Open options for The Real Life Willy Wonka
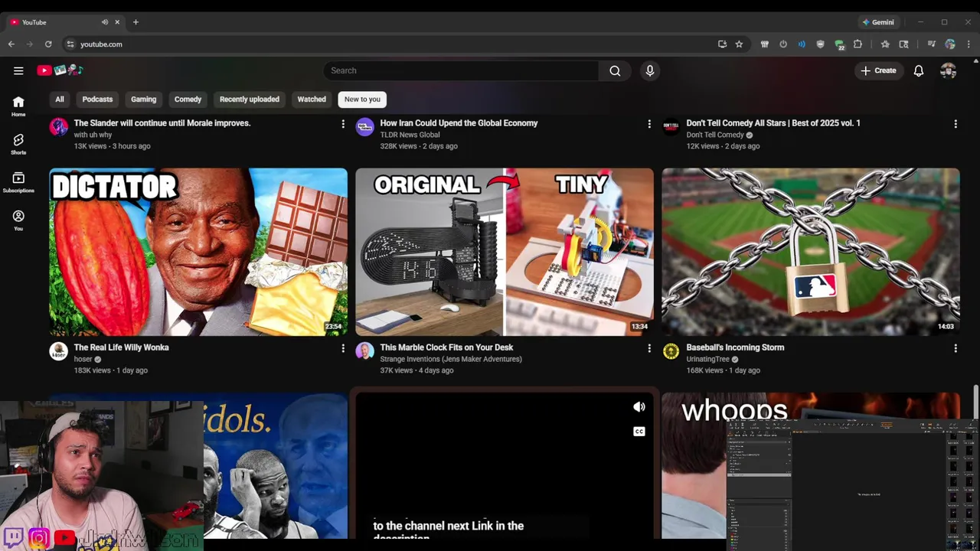This screenshot has width=980, height=551. tap(343, 348)
